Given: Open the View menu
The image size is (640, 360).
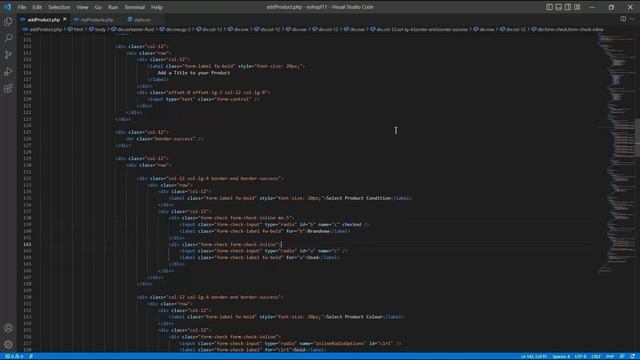Looking at the screenshot, I should point(82,7).
